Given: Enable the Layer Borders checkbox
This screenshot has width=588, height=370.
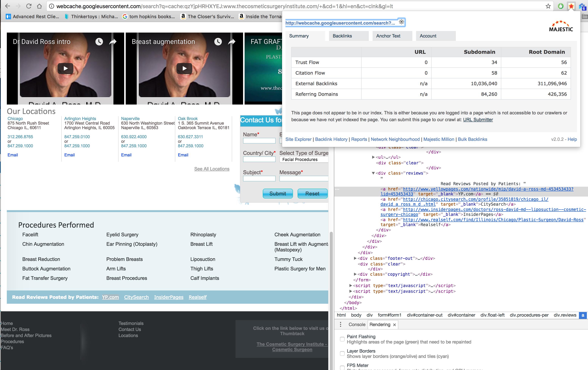Looking at the screenshot, I should point(342,353).
